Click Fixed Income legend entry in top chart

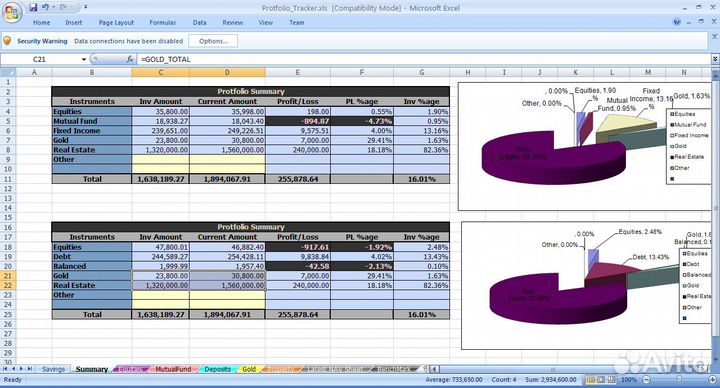[x=689, y=135]
